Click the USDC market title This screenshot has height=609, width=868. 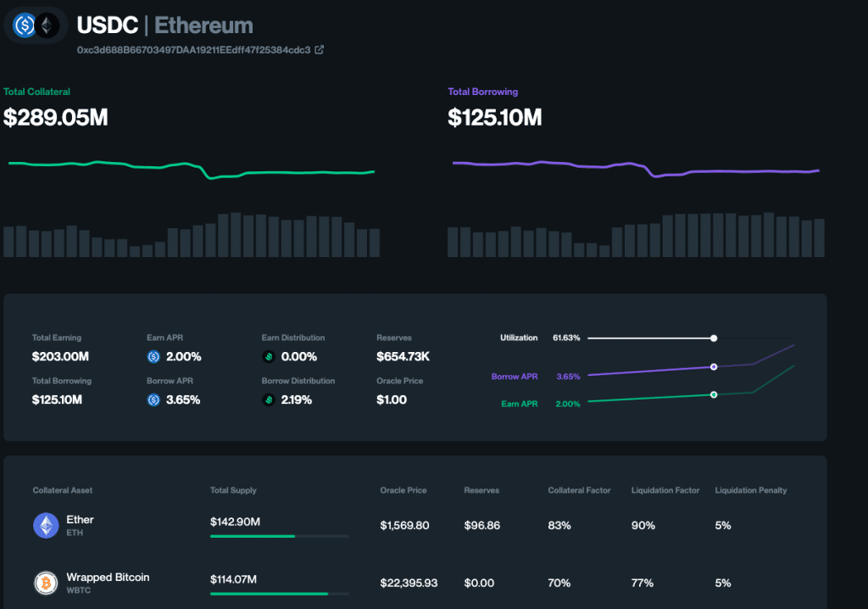point(108,25)
